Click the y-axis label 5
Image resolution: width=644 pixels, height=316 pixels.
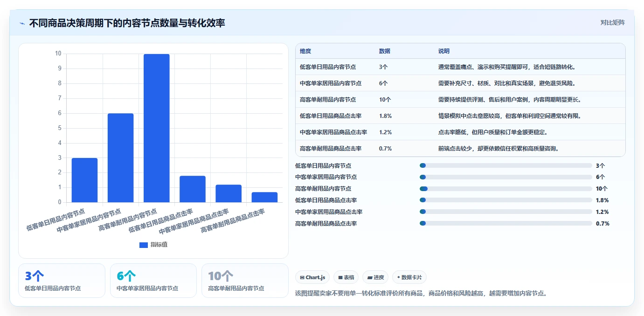[x=59, y=128]
